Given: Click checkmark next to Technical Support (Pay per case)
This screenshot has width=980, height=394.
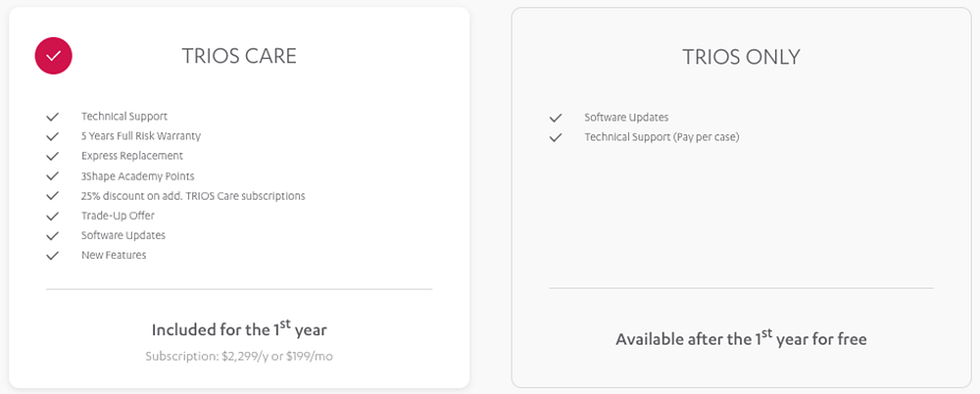Looking at the screenshot, I should pyautogui.click(x=556, y=137).
